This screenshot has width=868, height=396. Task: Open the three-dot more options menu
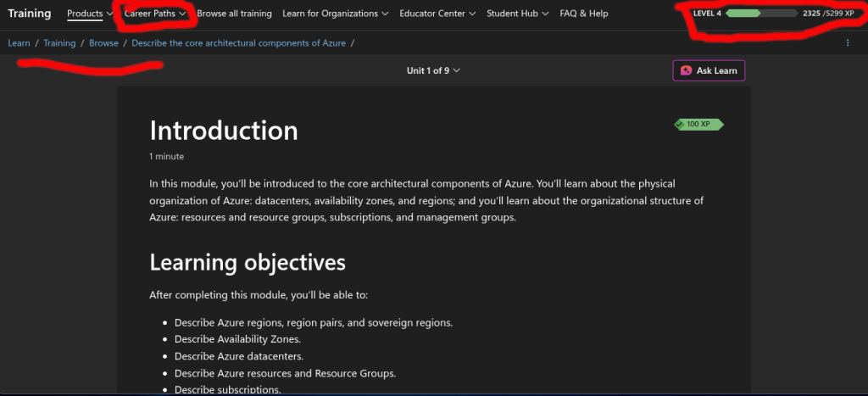tap(848, 42)
